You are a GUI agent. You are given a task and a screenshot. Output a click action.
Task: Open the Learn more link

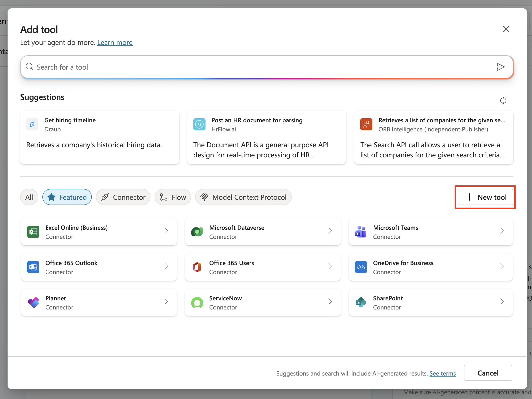115,42
